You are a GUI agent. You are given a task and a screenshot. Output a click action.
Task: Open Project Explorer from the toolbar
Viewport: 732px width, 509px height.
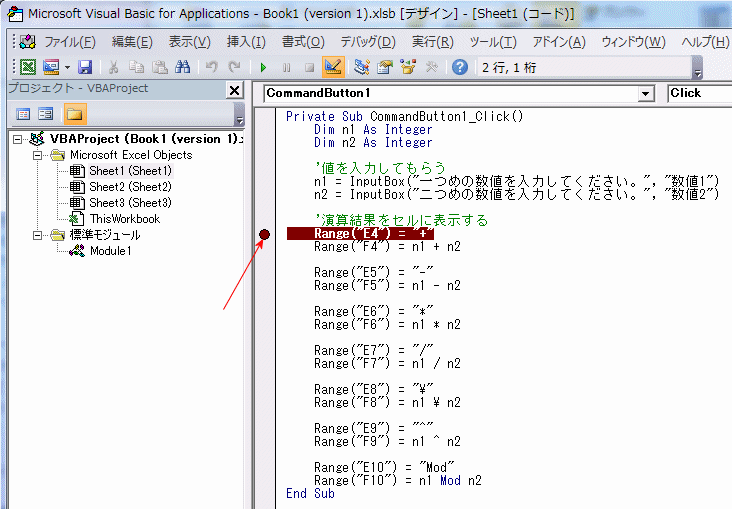point(361,67)
